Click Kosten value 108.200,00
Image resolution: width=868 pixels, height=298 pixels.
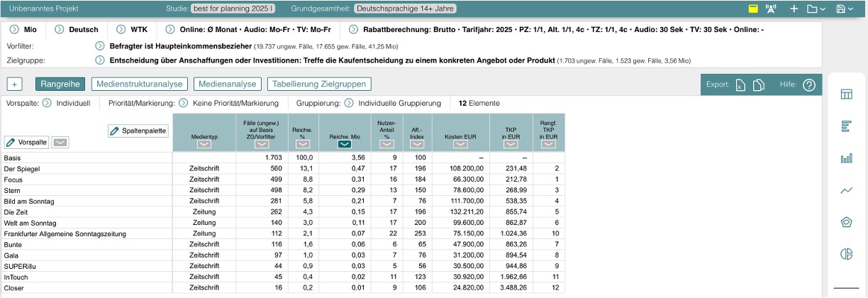pos(467,168)
